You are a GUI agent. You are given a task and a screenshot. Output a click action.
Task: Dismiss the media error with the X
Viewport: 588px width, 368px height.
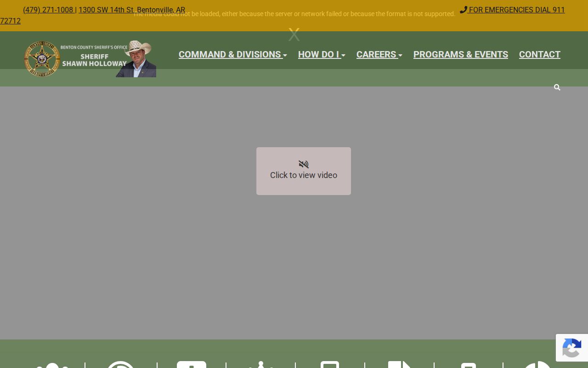click(294, 34)
